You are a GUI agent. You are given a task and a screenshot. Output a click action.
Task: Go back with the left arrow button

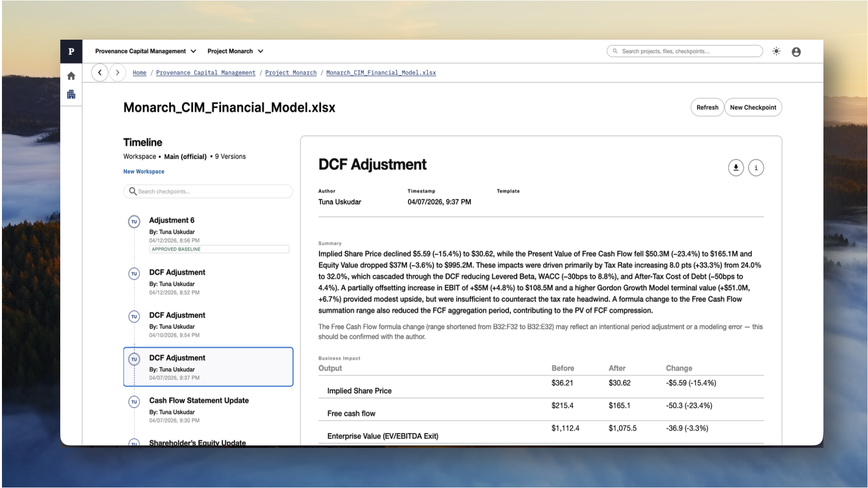[x=100, y=73]
